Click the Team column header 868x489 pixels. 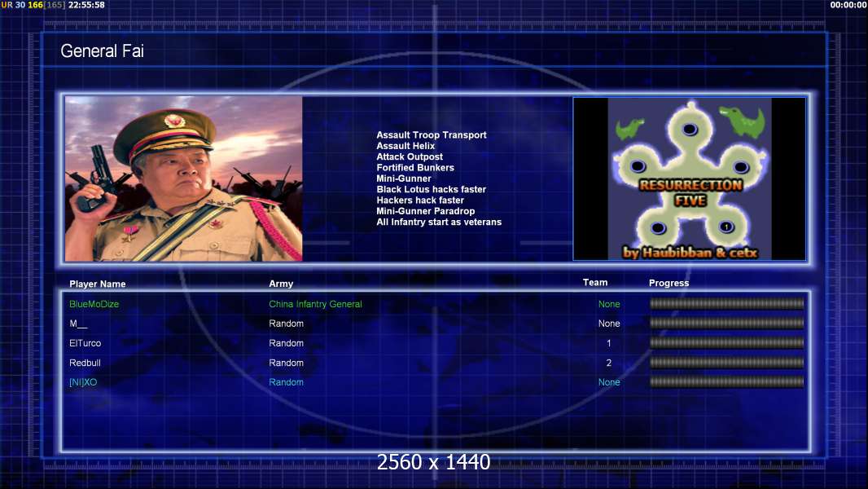[x=595, y=283]
